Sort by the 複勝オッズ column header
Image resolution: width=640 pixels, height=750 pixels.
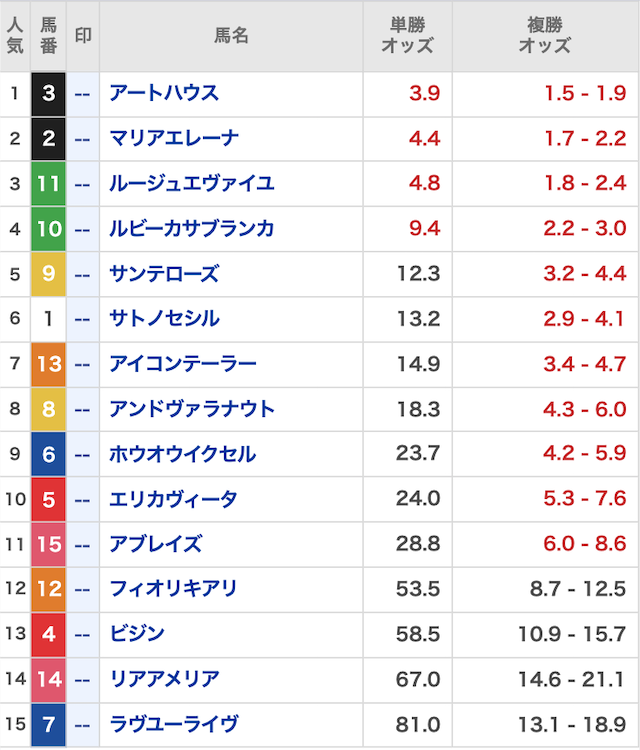pos(545,36)
